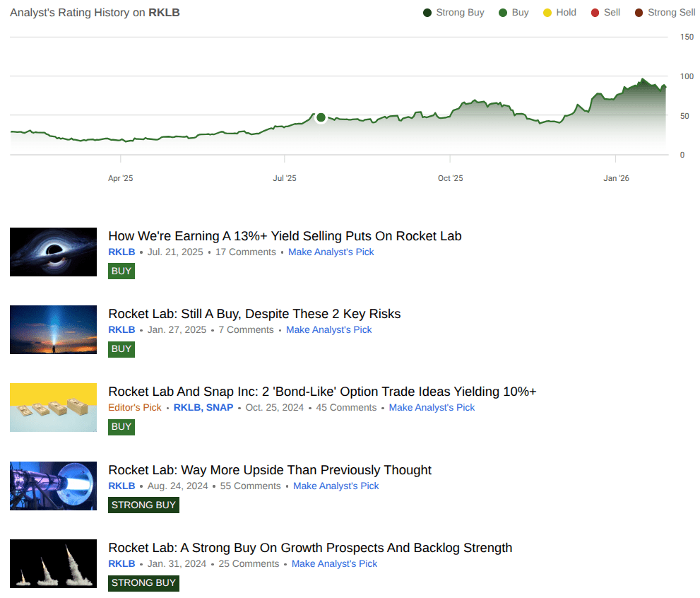The image size is (700, 598).
Task: Click the Hold legend yellow dot
Action: (547, 13)
